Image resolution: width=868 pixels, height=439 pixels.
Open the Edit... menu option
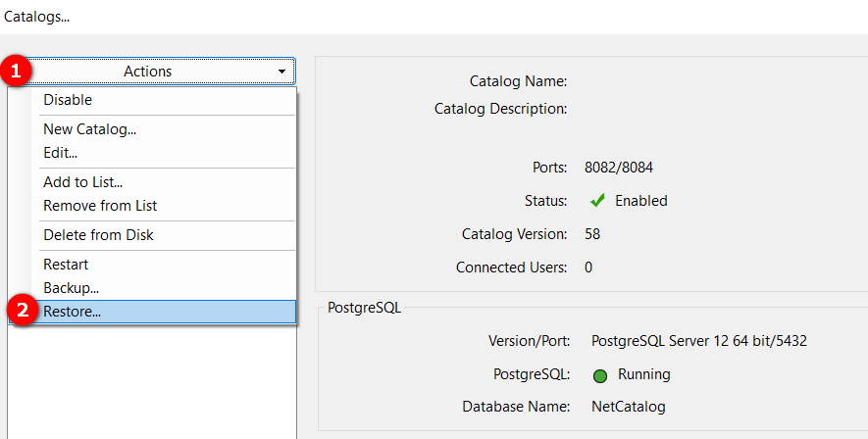point(60,153)
